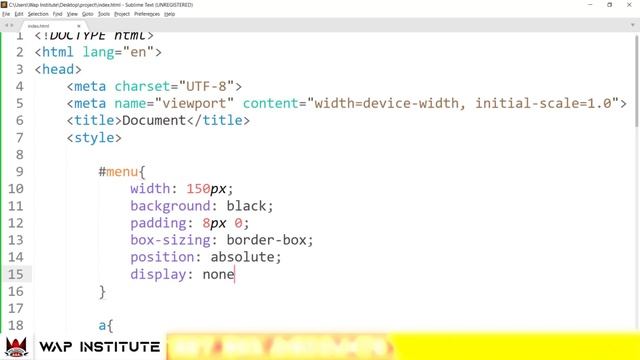Viewport: 640px width, 360px height.
Task: Click the meta charset="UTF-8" line
Action: 154,87
